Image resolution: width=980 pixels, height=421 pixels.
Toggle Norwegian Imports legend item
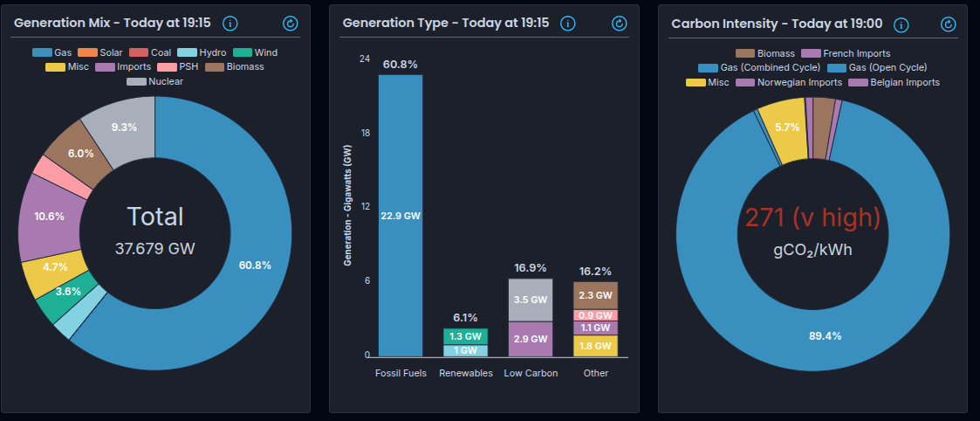(789, 82)
